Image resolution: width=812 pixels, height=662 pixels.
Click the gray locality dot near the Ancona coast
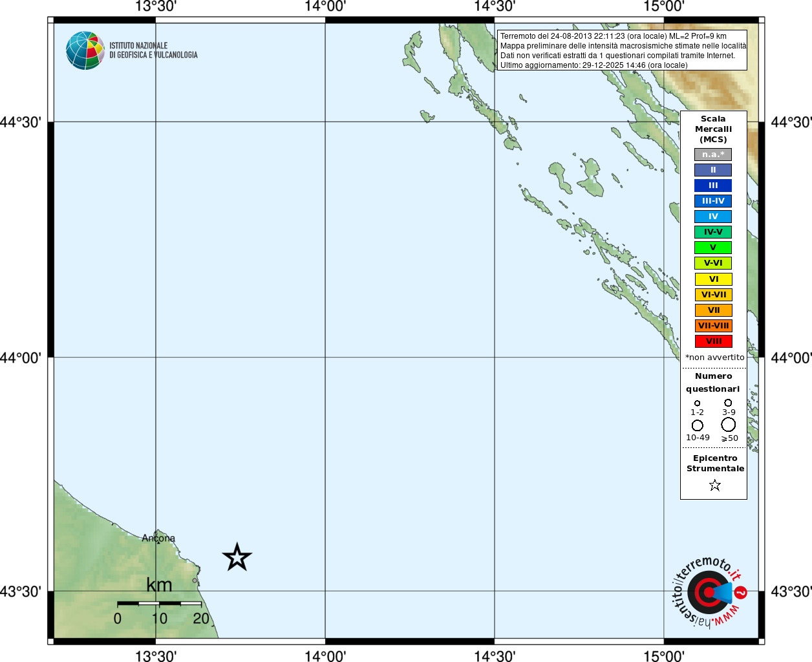coord(195,581)
